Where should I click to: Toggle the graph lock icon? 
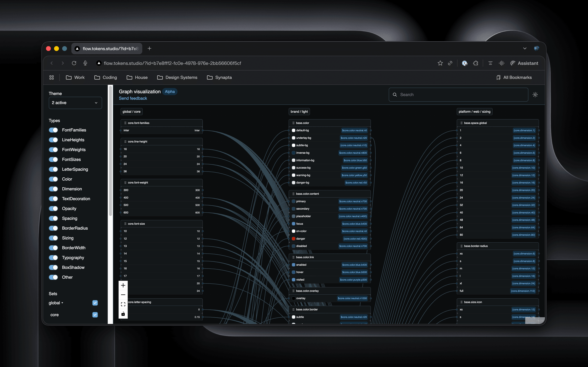pyautogui.click(x=123, y=314)
